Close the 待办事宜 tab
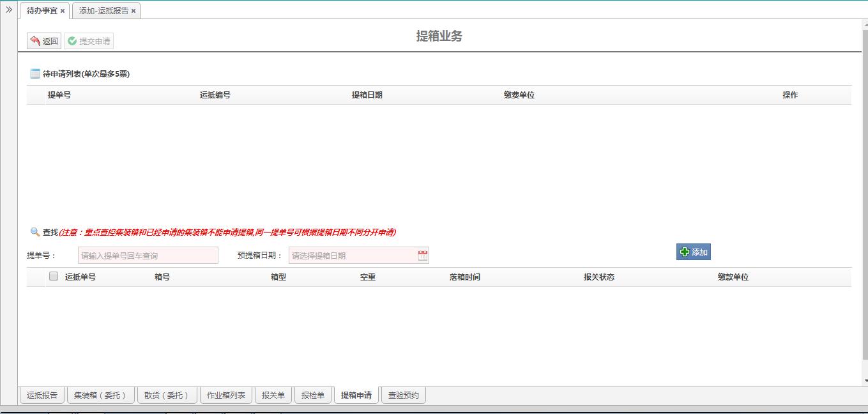This screenshot has width=868, height=414. [63, 11]
